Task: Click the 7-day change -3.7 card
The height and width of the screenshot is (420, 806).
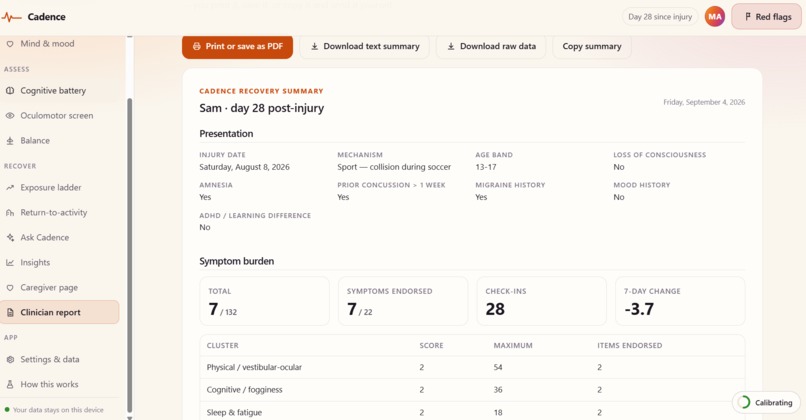Action: point(680,301)
